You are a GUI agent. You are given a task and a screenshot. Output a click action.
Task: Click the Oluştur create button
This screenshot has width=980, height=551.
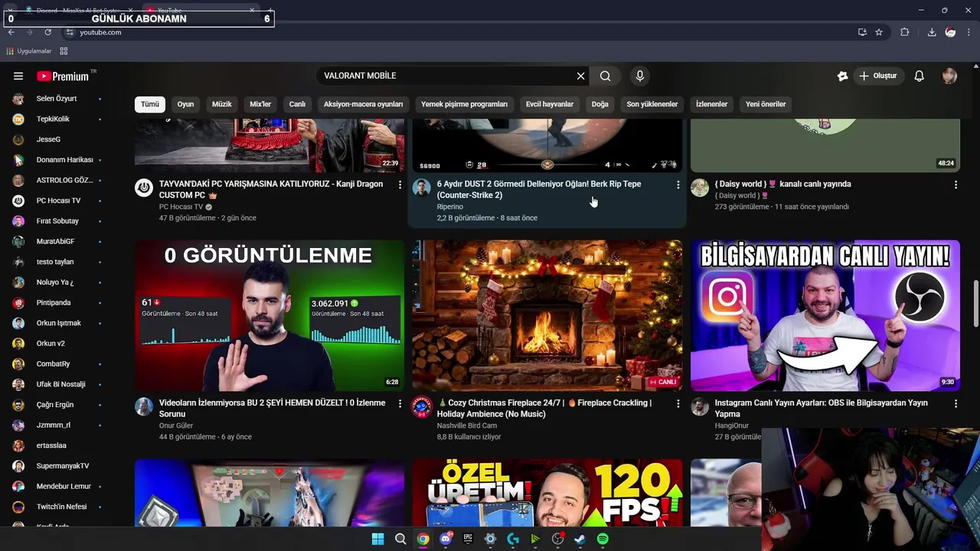coord(877,76)
